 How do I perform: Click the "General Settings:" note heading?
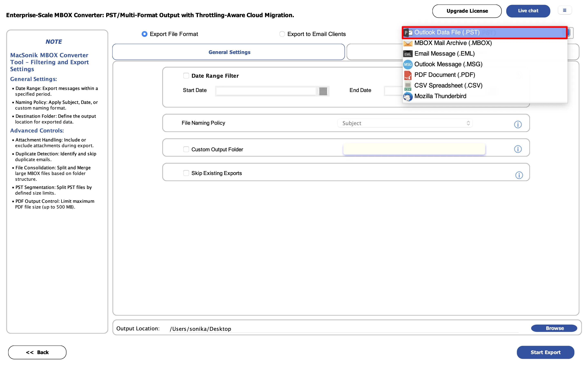tap(33, 79)
